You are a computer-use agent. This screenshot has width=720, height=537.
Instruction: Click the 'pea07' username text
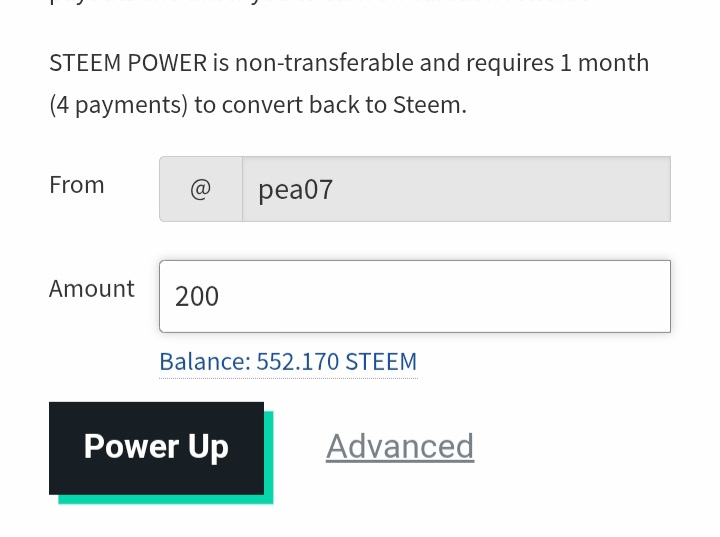point(296,190)
